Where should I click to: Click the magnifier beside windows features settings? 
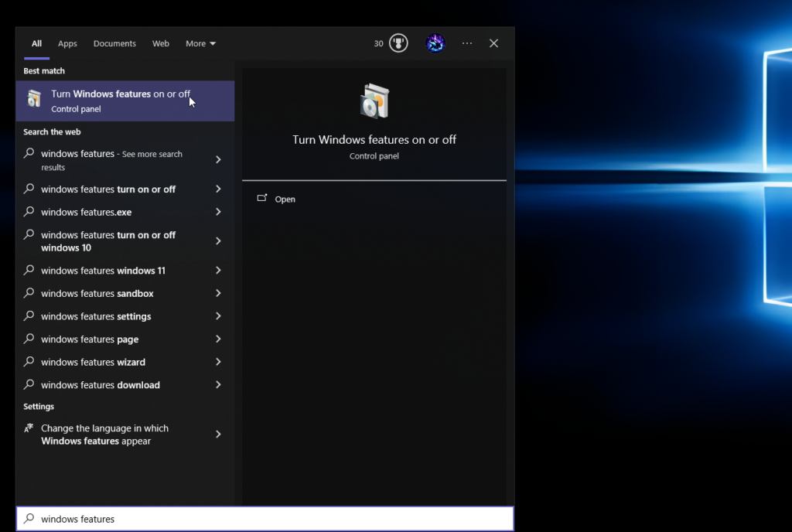point(29,315)
